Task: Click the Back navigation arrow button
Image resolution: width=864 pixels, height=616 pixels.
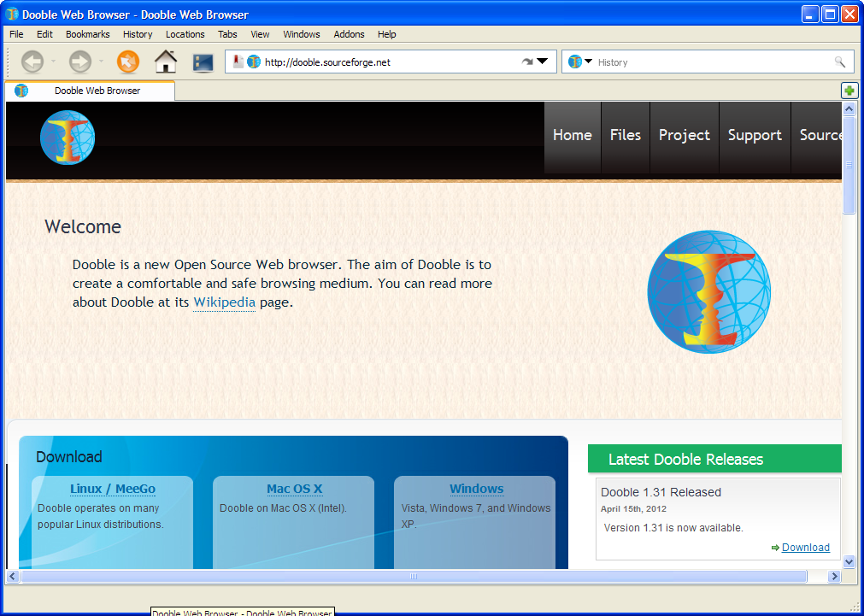Action: (x=32, y=62)
